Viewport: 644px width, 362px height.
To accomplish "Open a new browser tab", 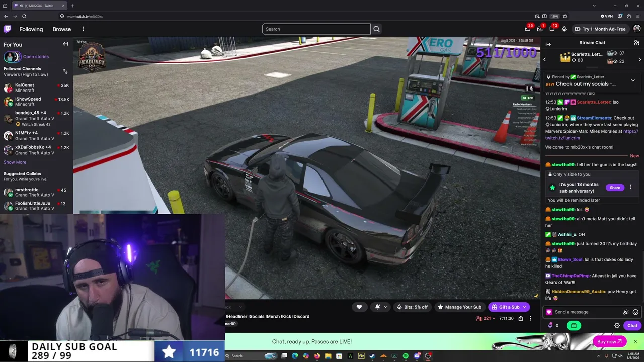I will click(x=72, y=6).
